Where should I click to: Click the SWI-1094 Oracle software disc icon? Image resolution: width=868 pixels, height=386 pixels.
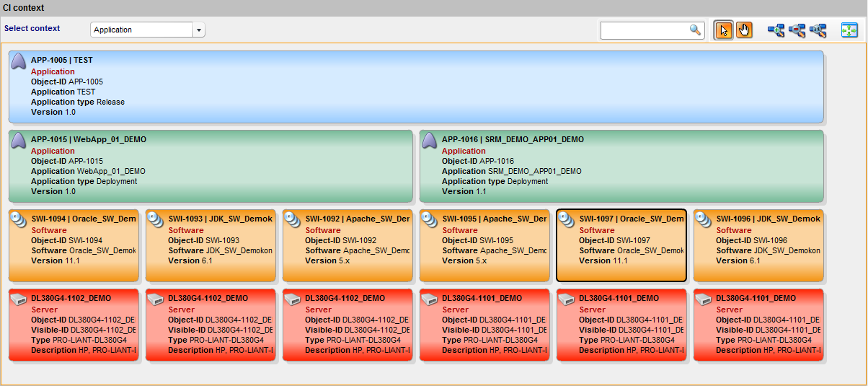coord(19,220)
